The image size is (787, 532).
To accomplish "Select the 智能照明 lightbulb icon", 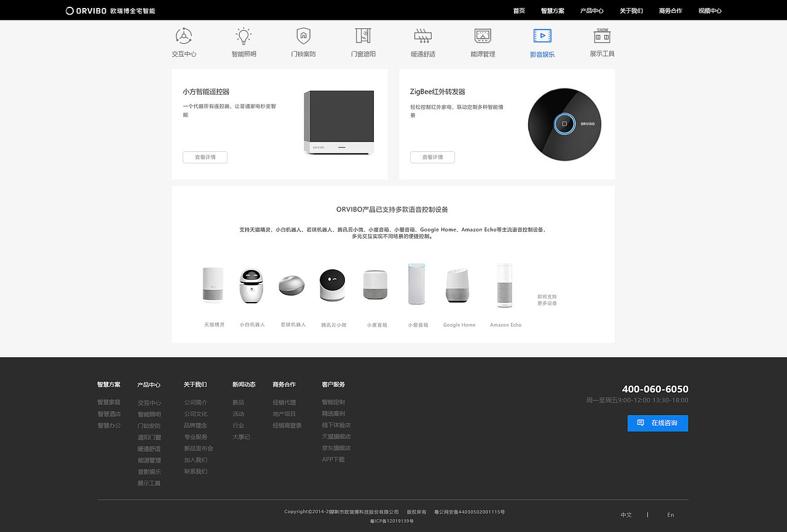I will click(243, 36).
